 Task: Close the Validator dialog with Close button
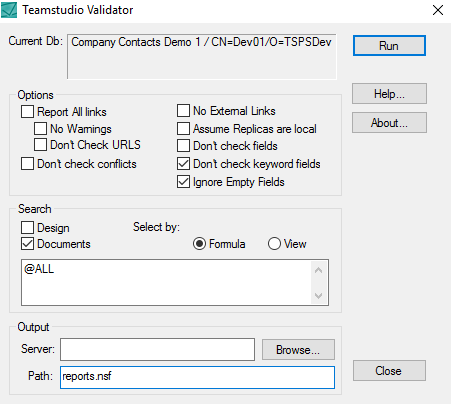click(x=389, y=370)
